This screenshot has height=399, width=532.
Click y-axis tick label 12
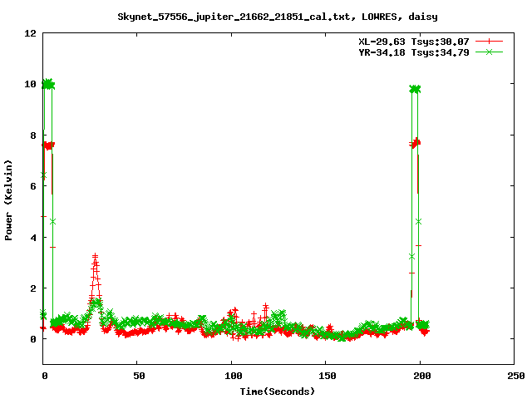30,33
